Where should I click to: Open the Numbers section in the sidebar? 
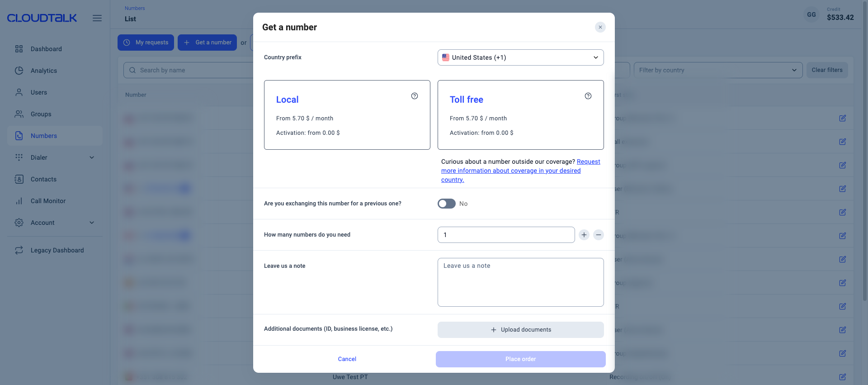click(x=43, y=136)
